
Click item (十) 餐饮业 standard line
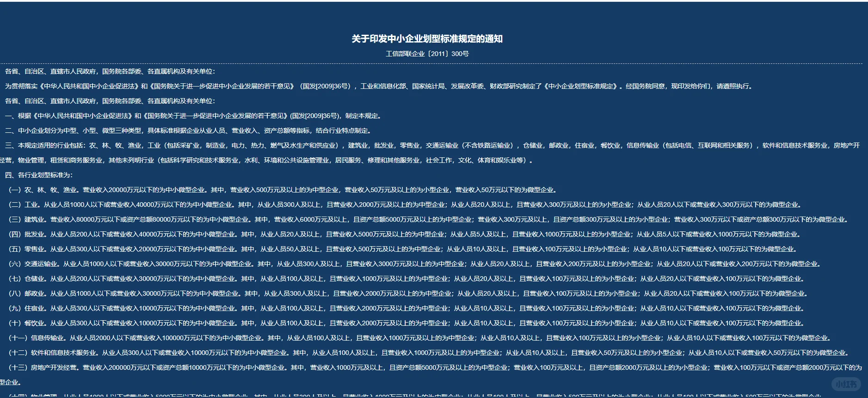pyautogui.click(x=407, y=323)
